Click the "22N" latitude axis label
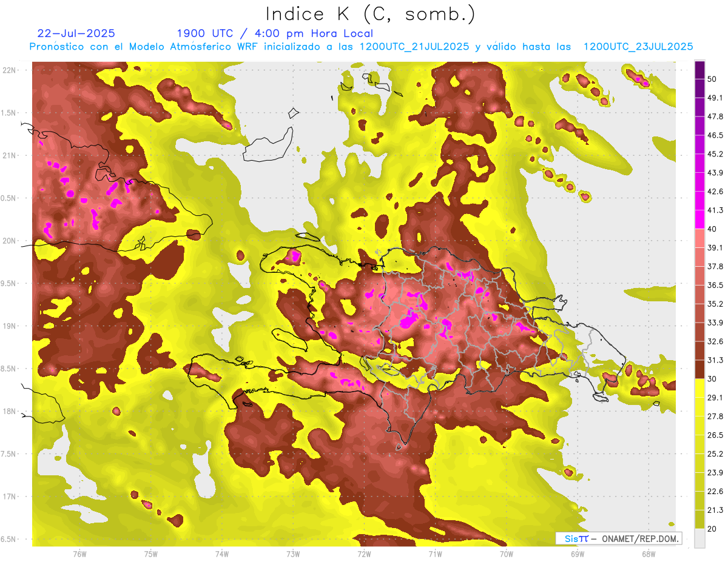Viewport: 728px width, 562px height. pos(10,70)
